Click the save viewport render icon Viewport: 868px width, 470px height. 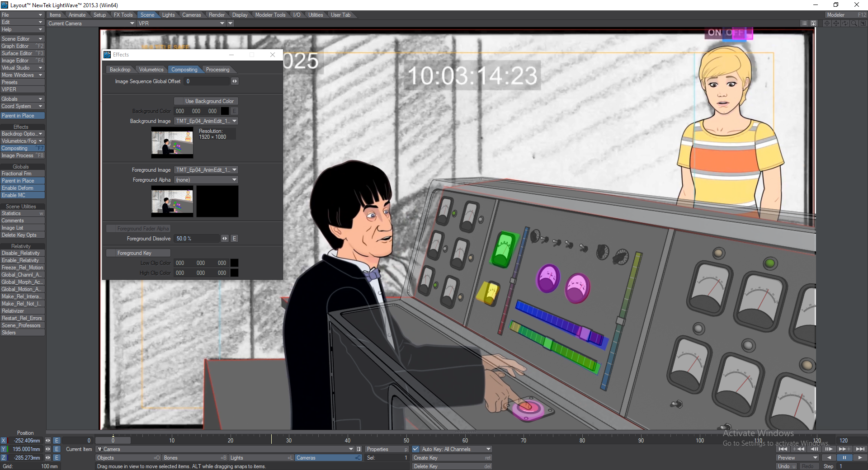[813, 23]
